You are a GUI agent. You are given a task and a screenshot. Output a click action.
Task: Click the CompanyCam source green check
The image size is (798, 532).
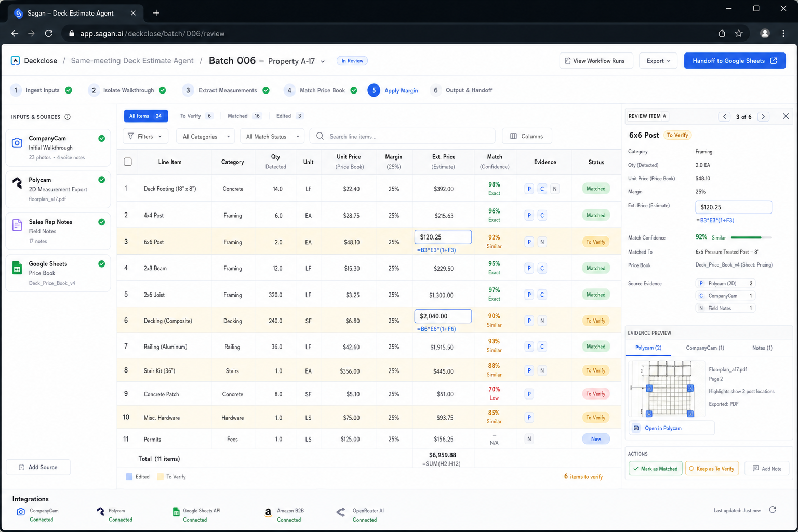(102, 138)
